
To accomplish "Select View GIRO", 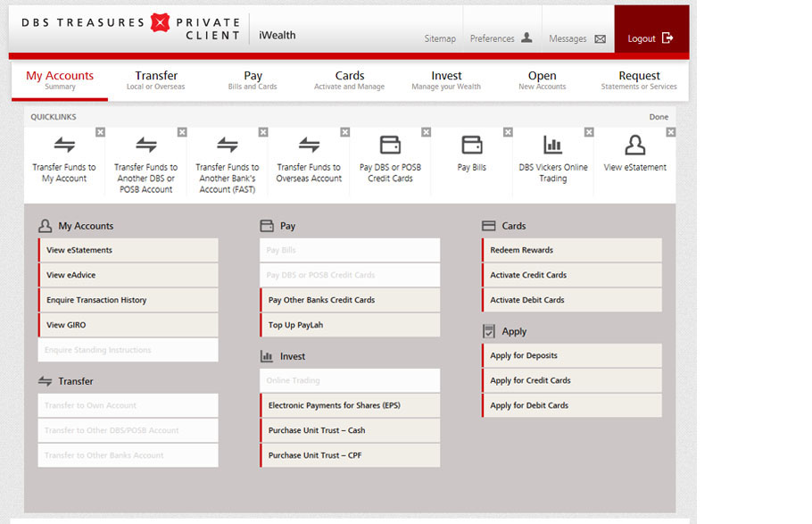I will 128,324.
